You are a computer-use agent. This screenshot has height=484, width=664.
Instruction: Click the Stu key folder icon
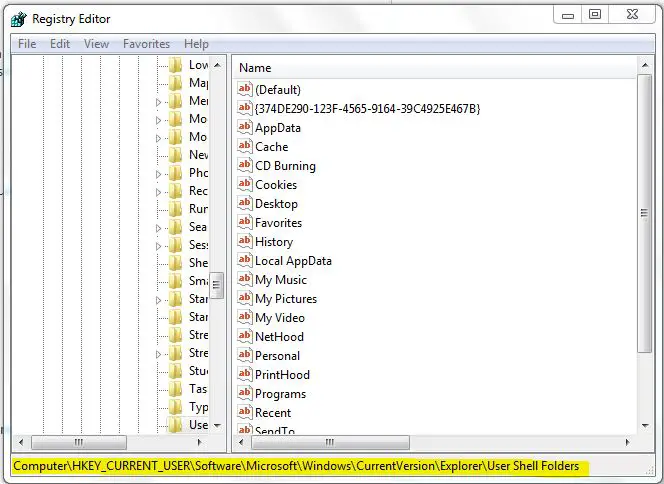(175, 371)
